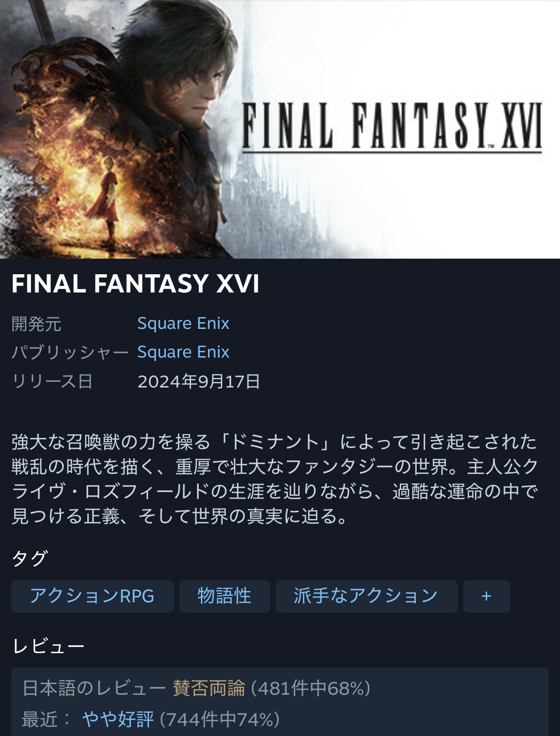Click the release date 2024年9月17日
This screenshot has width=560, height=736.
[199, 381]
